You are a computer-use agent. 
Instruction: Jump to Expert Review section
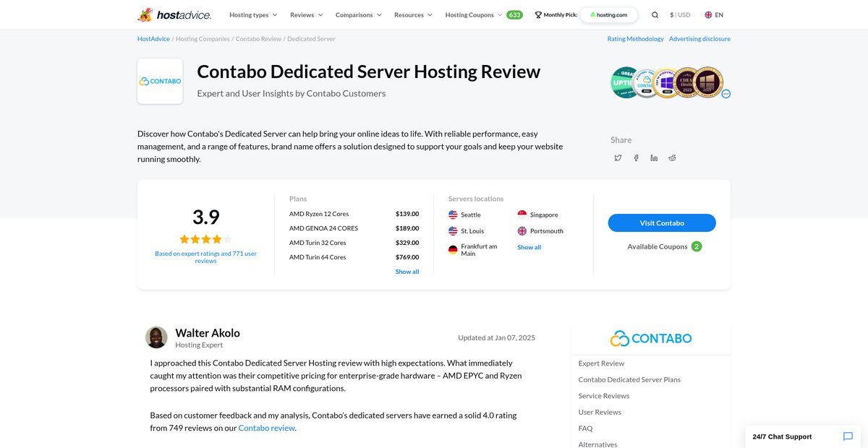(x=601, y=363)
